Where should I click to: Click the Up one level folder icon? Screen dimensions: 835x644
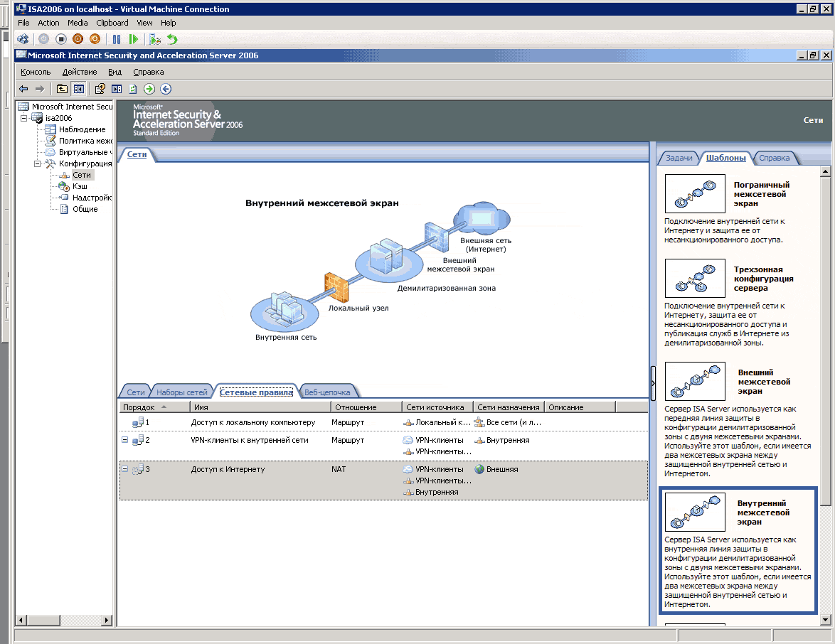tap(63, 89)
